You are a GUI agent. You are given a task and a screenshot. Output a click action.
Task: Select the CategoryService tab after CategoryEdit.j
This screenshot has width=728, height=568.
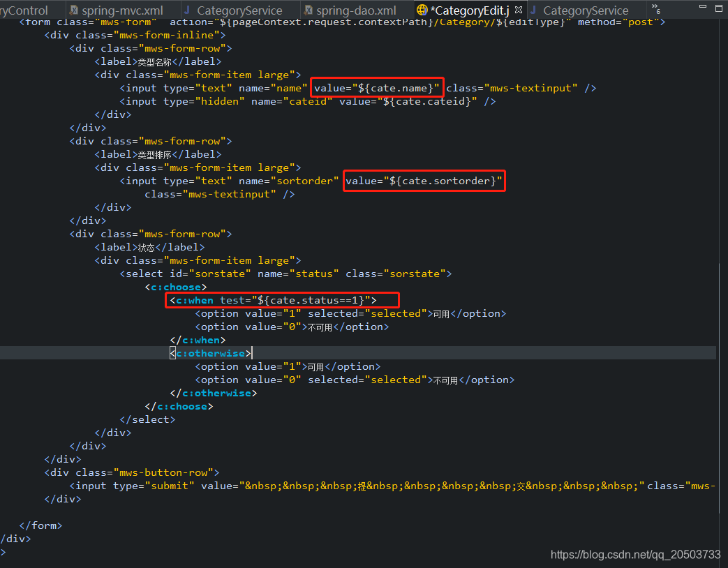point(580,10)
